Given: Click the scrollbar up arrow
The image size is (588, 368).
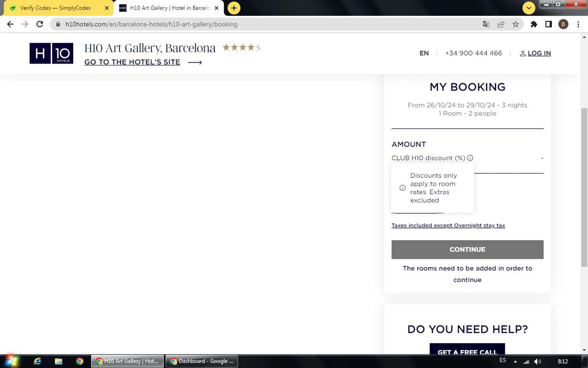Looking at the screenshot, I should pyautogui.click(x=584, y=37).
